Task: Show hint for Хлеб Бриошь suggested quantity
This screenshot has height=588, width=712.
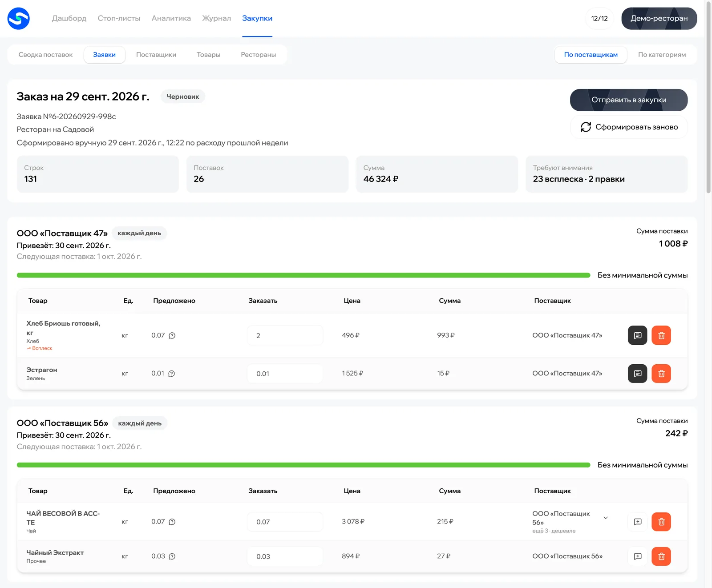Action: [172, 335]
